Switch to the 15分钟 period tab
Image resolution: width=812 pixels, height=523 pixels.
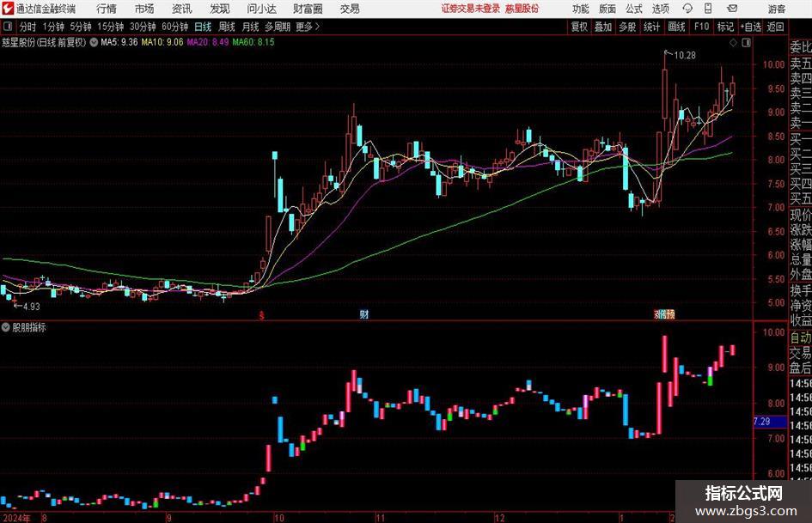pyautogui.click(x=110, y=27)
